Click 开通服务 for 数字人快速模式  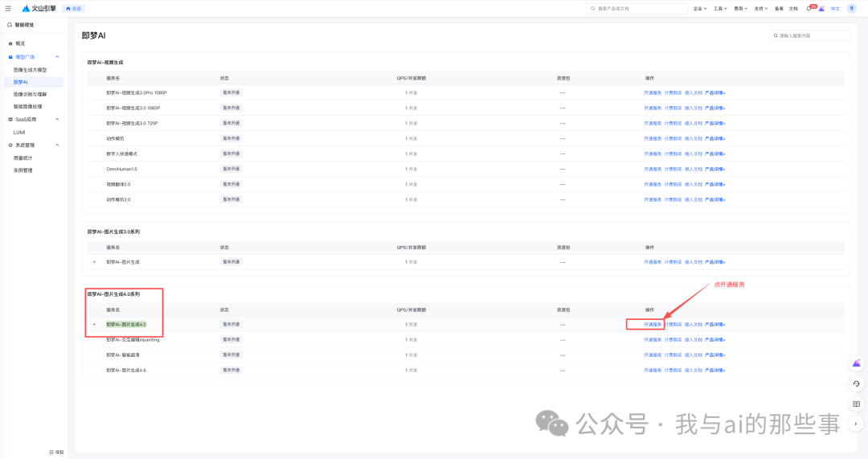[x=653, y=154]
